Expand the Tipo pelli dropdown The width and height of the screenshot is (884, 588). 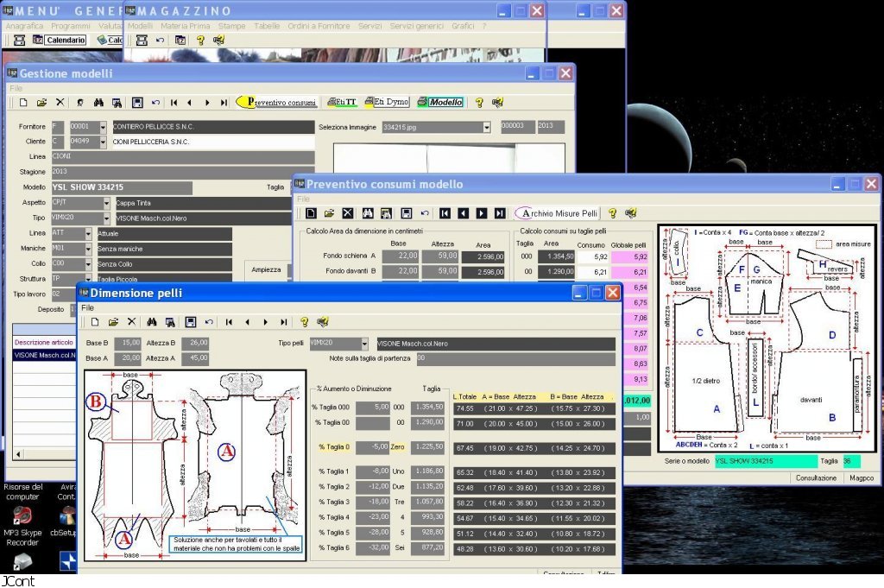point(363,344)
